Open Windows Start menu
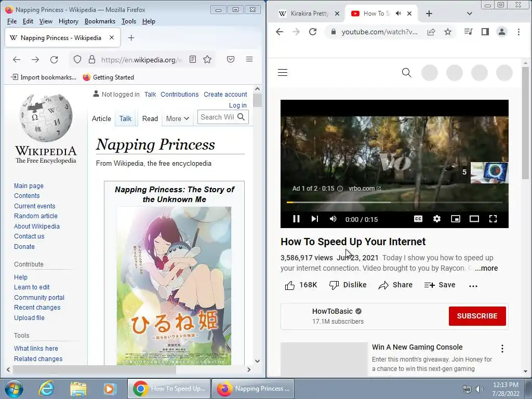Viewport: 532px width, 399px height. click(x=14, y=389)
